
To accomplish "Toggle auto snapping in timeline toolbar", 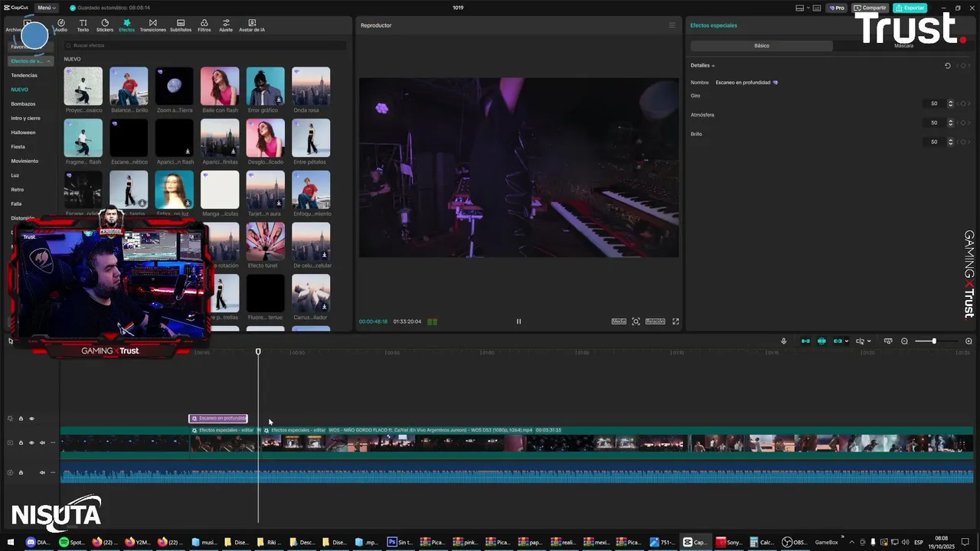I will 822,341.
